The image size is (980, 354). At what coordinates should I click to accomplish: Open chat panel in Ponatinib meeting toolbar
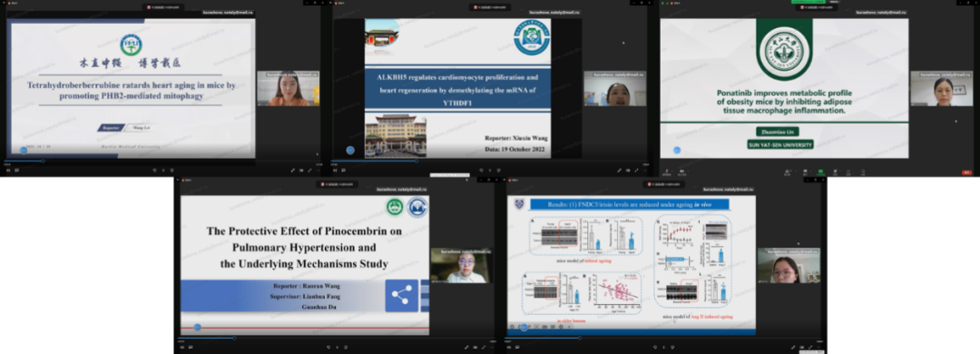pos(805,172)
